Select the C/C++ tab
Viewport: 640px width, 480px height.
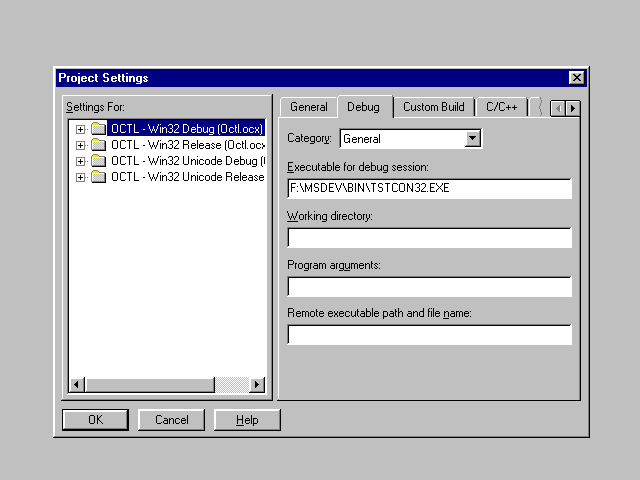click(501, 107)
